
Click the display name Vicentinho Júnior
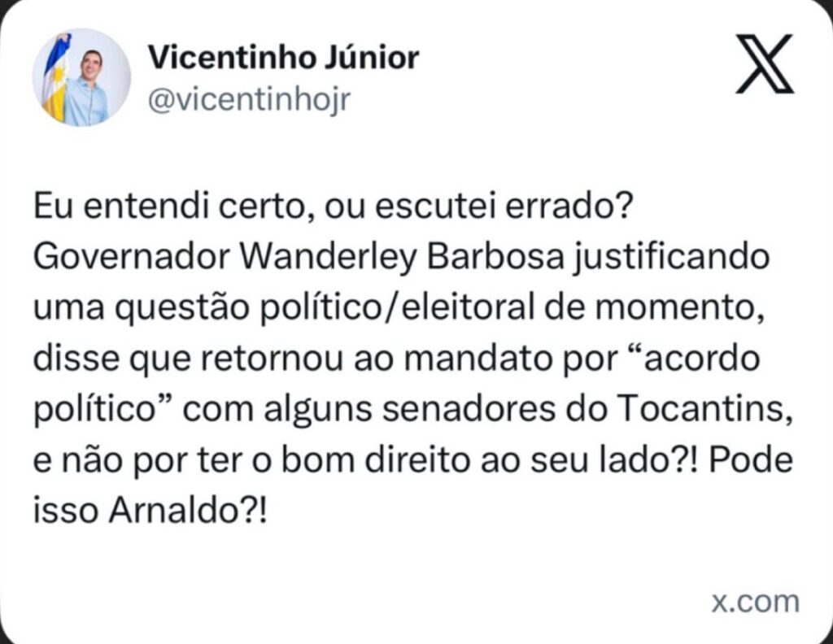[x=284, y=57]
